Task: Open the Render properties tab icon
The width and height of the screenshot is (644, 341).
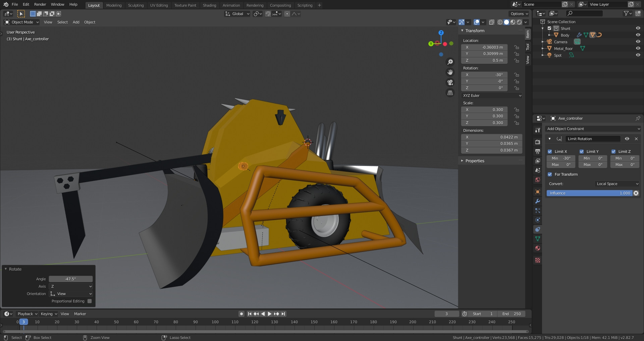Action: pyautogui.click(x=538, y=142)
